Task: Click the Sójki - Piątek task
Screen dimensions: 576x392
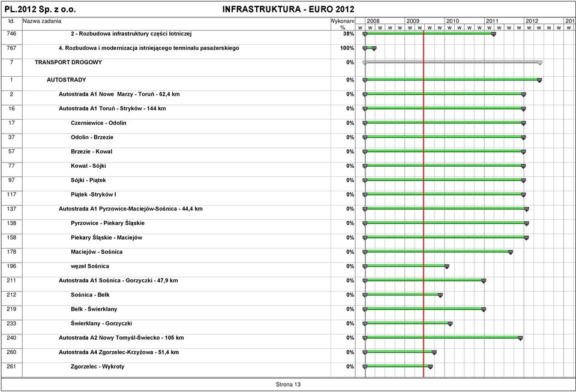Action: (88, 180)
